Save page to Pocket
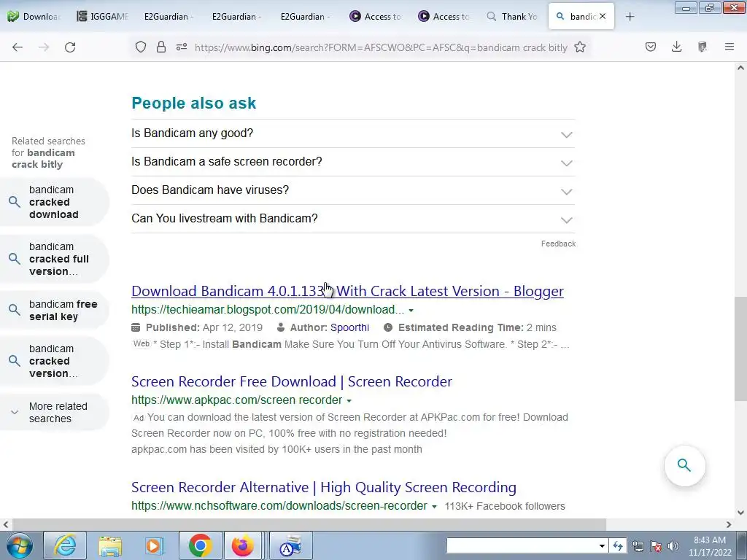Viewport: 747px width, 560px height. point(651,47)
